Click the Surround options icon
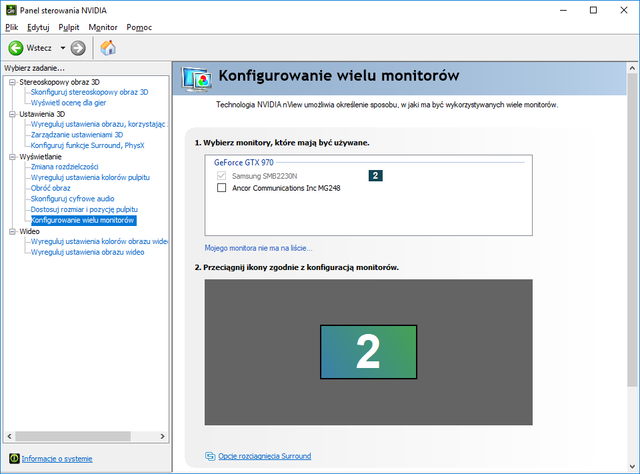 click(x=210, y=456)
